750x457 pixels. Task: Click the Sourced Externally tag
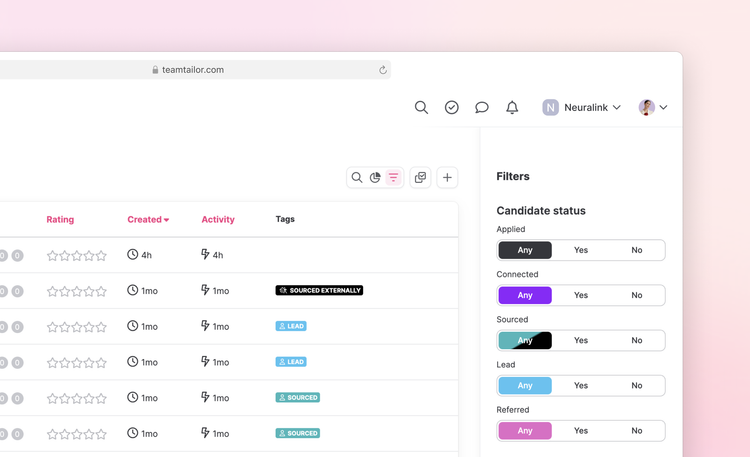(x=319, y=291)
